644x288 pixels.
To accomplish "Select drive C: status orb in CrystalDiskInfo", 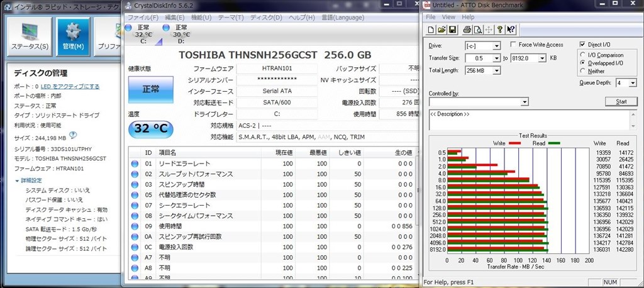I will click(128, 28).
